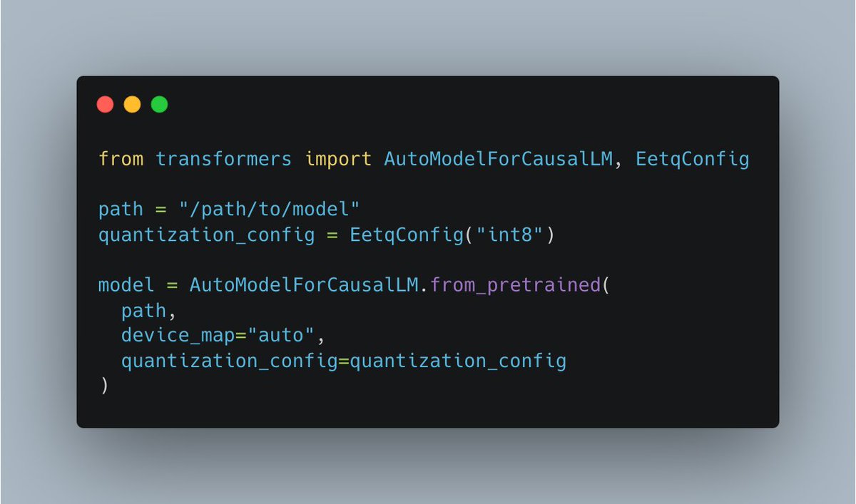Click the 'model' variable name
This screenshot has height=504, width=856.
pyautogui.click(x=126, y=285)
